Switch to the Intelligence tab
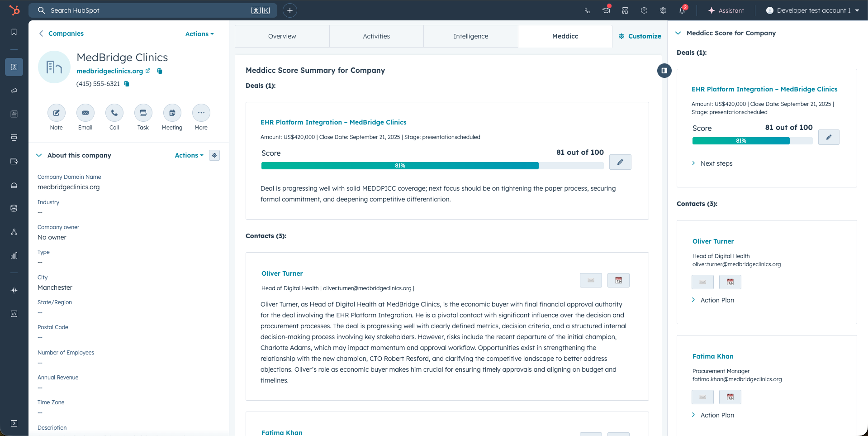Image resolution: width=868 pixels, height=436 pixels. point(470,36)
